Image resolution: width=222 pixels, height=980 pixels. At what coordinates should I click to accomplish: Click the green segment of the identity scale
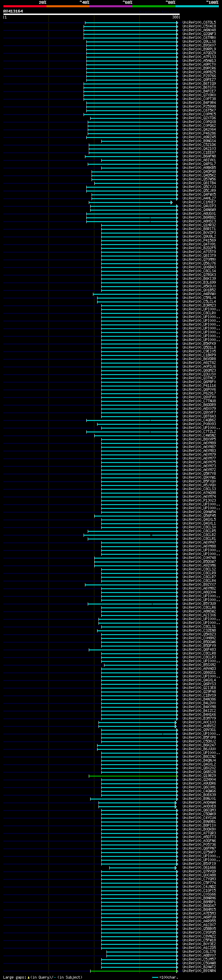[154, 6]
